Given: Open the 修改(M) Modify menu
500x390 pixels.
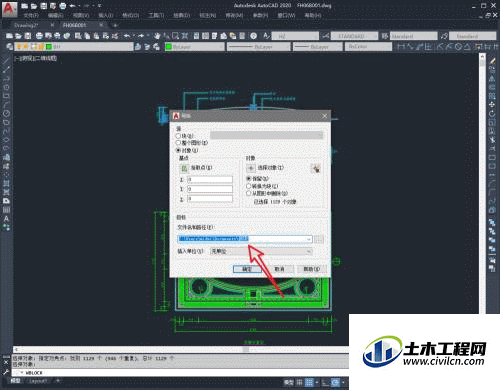Looking at the screenshot, I should (234, 15).
